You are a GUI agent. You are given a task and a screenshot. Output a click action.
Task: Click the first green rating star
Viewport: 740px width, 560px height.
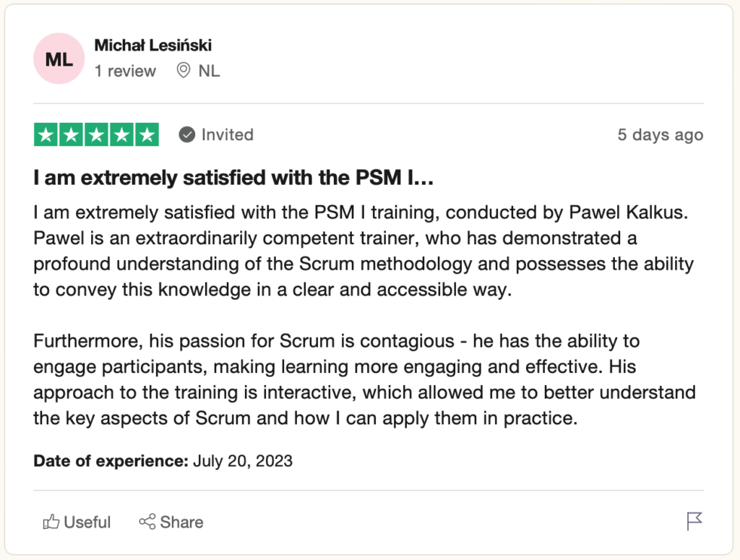(x=46, y=135)
